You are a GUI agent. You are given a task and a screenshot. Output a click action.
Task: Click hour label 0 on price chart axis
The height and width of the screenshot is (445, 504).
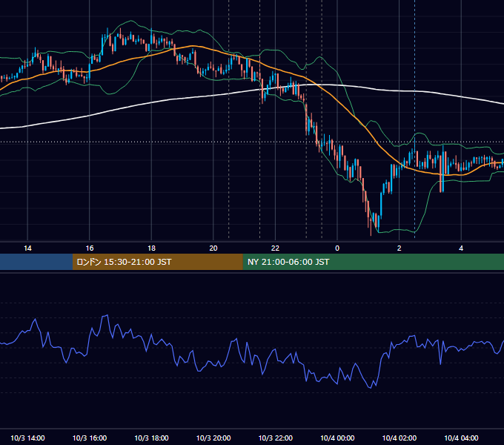[337, 248]
